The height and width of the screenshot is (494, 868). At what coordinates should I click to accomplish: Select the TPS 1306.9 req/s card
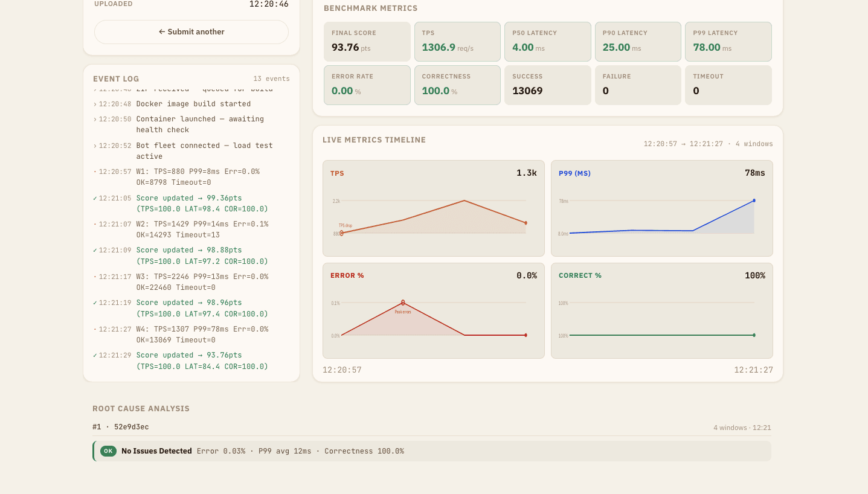[457, 42]
